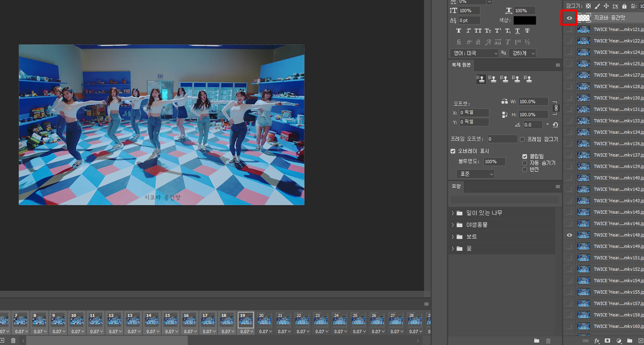This screenshot has height=345, width=644.
Task: Enable the 자동 숨기기 checkbox
Action: coord(524,163)
